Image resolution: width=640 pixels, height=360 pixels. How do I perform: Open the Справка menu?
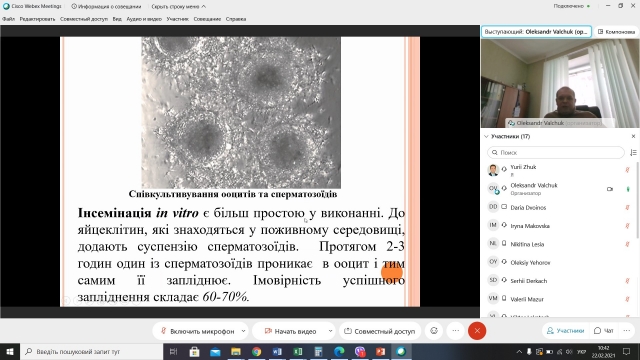(236, 19)
